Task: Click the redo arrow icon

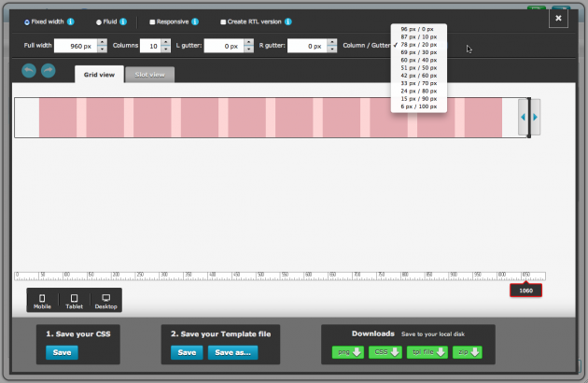Action: click(48, 71)
